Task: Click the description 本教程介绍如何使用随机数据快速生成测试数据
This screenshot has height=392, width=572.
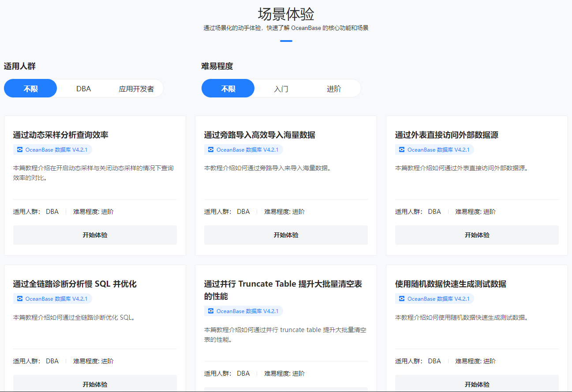Action: tap(462, 317)
